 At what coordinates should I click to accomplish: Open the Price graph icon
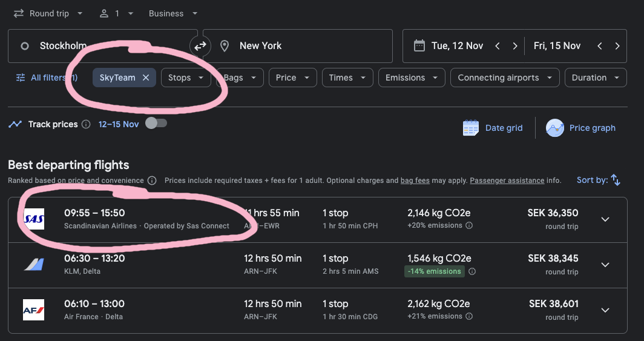tap(555, 128)
